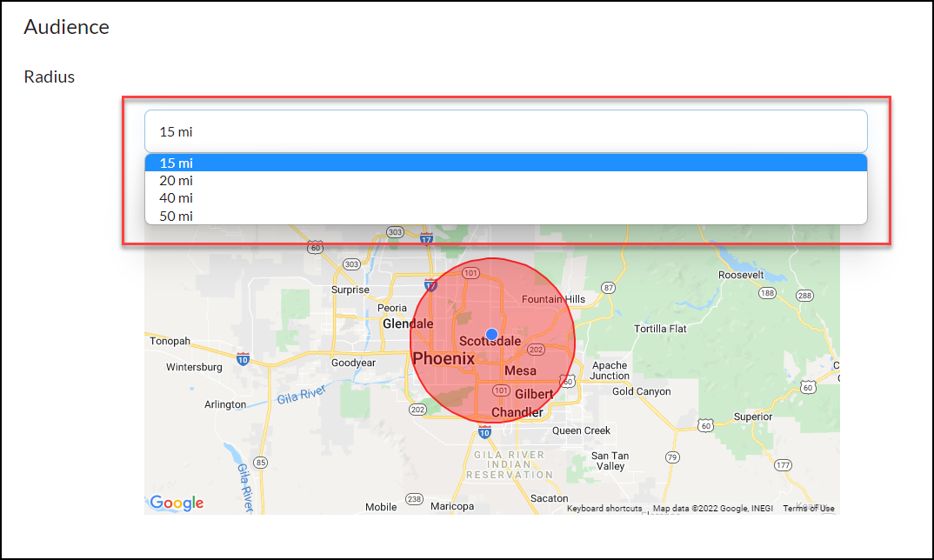Click the Interstate 10 shield near Tonopah

coord(243,359)
